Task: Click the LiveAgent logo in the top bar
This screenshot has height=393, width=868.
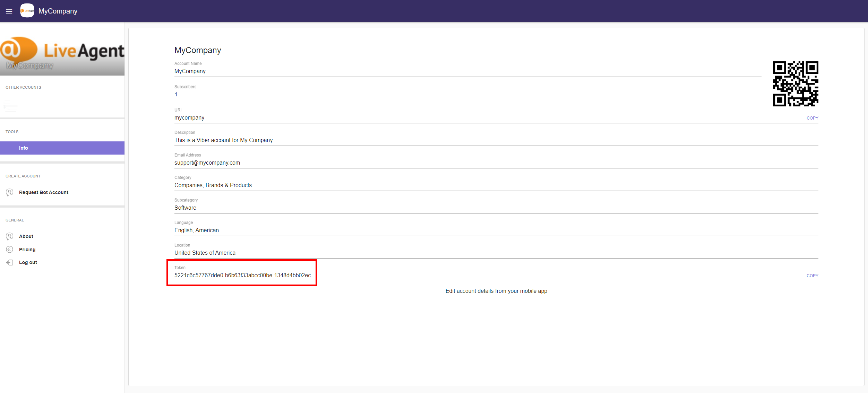Action: [x=27, y=10]
